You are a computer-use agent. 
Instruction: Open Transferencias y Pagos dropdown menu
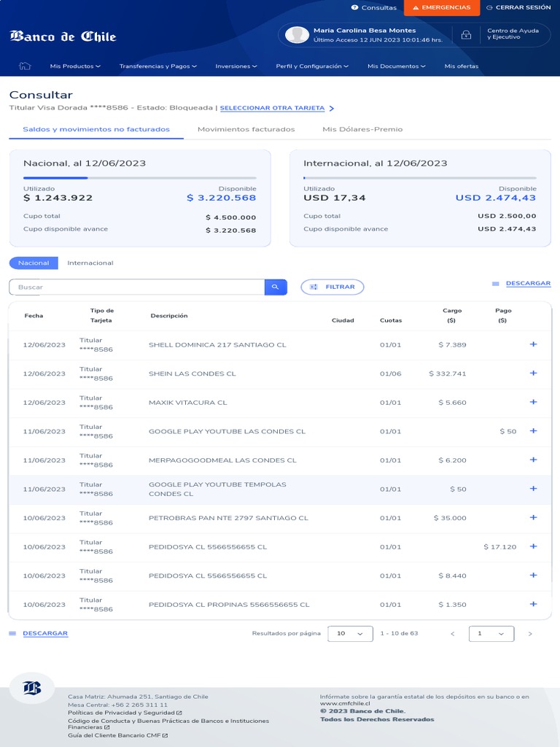click(x=158, y=66)
